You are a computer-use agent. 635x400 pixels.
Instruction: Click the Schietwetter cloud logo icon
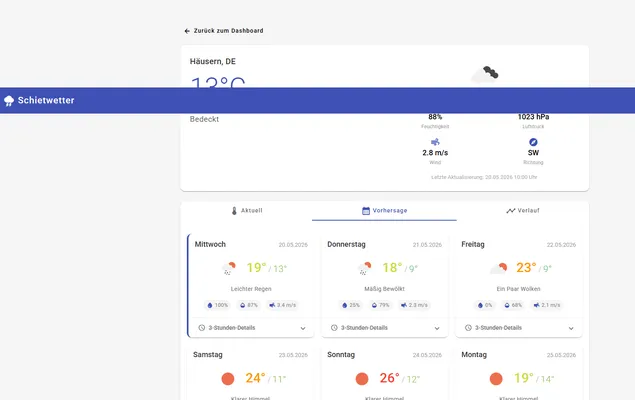pos(9,100)
